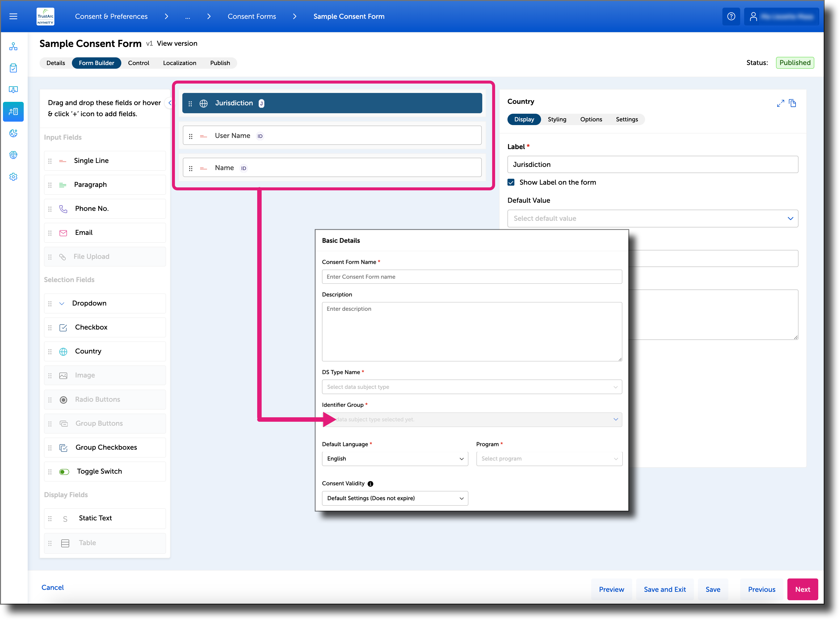Image resolution: width=840 pixels, height=620 pixels.
Task: Select the clipboard checklist sidebar icon
Action: [13, 68]
